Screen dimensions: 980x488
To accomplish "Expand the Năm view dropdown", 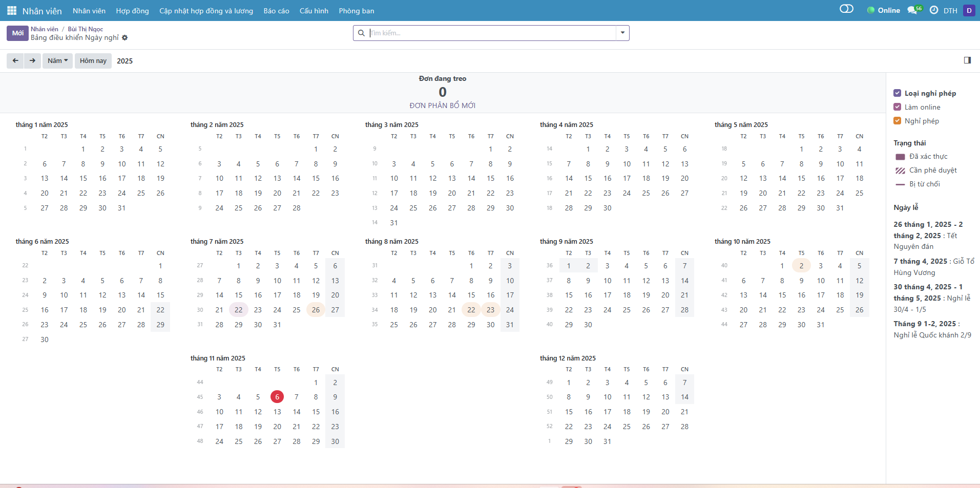I will pyautogui.click(x=57, y=60).
